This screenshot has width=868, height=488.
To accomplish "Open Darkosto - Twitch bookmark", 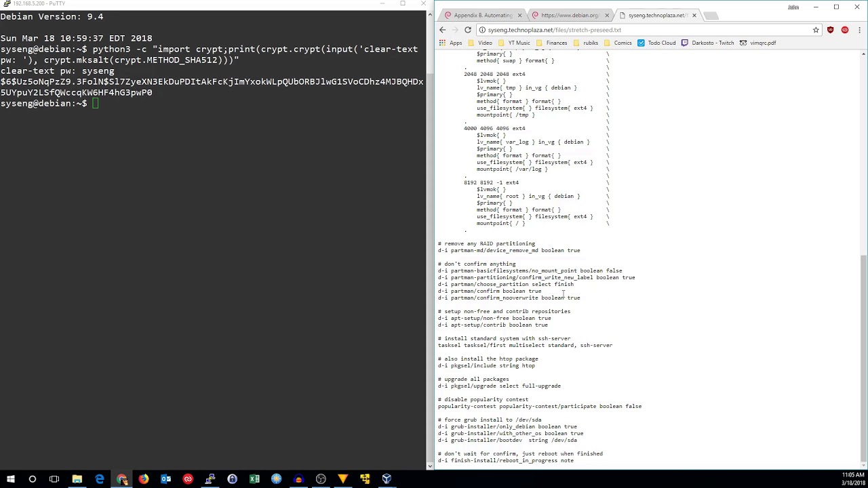I will coord(707,43).
